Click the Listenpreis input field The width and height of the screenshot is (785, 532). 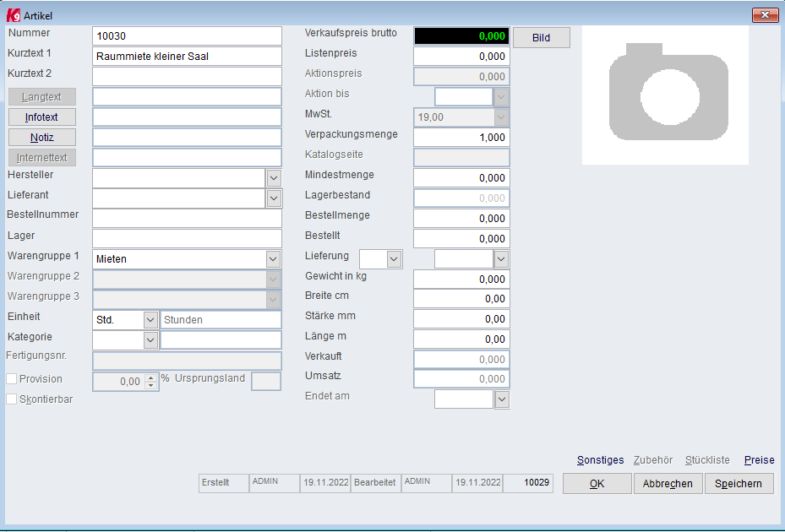click(x=461, y=56)
